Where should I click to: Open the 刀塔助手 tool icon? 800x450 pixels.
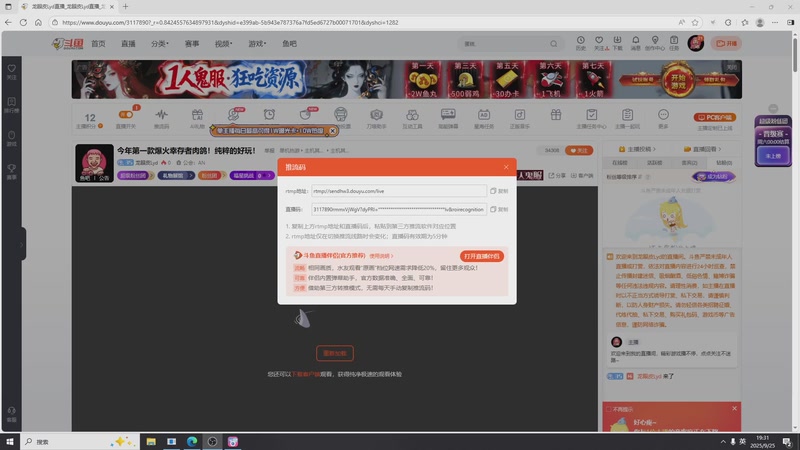click(x=377, y=118)
